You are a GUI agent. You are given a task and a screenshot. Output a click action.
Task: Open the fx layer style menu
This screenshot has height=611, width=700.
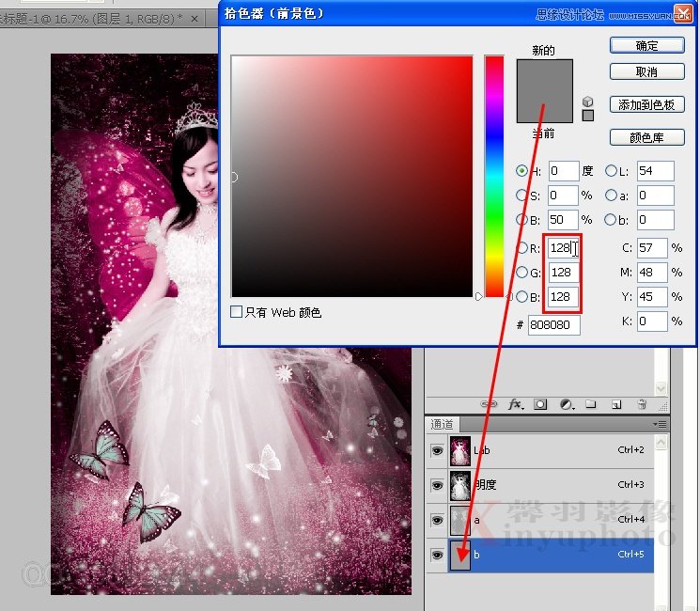[x=516, y=404]
